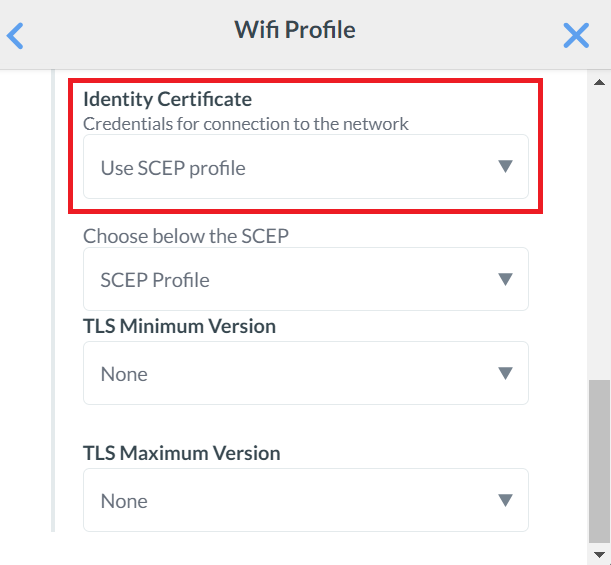Screen dimensions: 611x565
Task: Click the "Identity Certificate" heading label
Action: click(x=167, y=99)
